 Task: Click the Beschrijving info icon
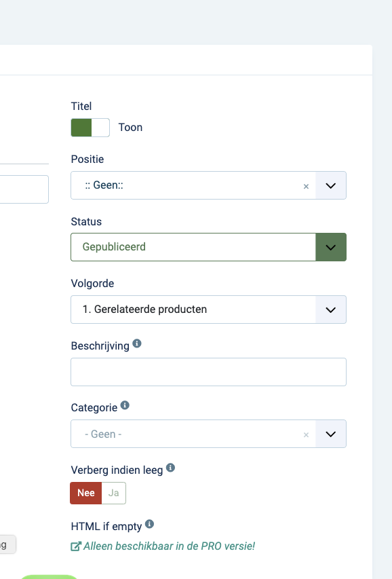click(137, 343)
